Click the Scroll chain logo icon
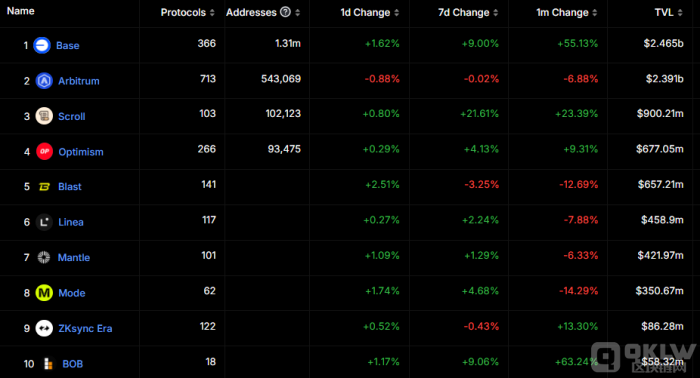 tap(44, 116)
